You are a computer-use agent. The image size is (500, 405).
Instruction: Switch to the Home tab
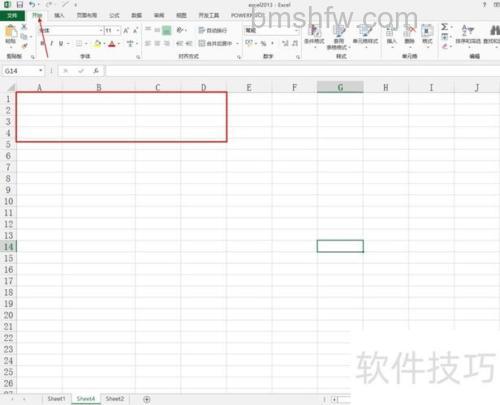point(37,15)
